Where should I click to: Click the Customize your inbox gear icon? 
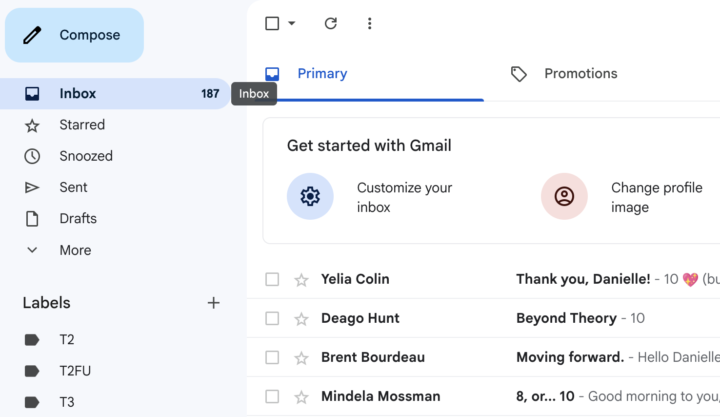click(x=310, y=196)
